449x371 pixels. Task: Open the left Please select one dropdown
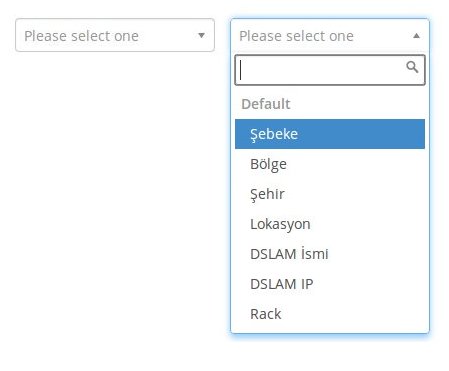(115, 35)
